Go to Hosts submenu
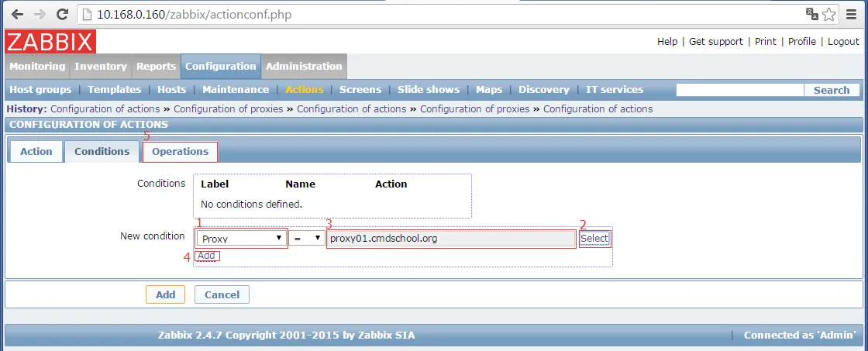Screen dimensions: 868x351 click(x=171, y=90)
